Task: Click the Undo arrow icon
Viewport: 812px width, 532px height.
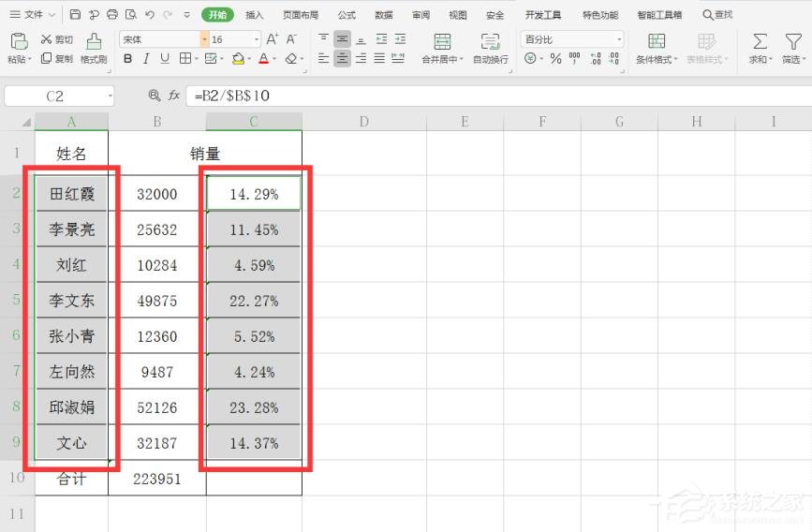Action: coord(150,15)
